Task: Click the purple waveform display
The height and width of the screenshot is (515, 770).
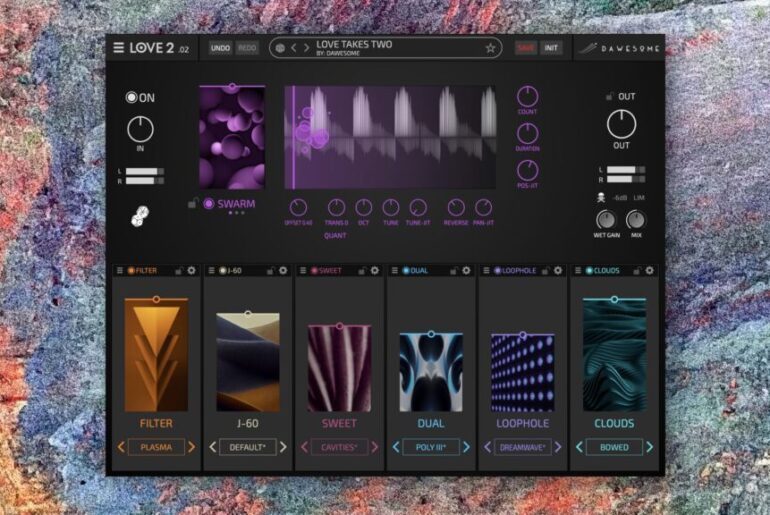Action: (390, 137)
